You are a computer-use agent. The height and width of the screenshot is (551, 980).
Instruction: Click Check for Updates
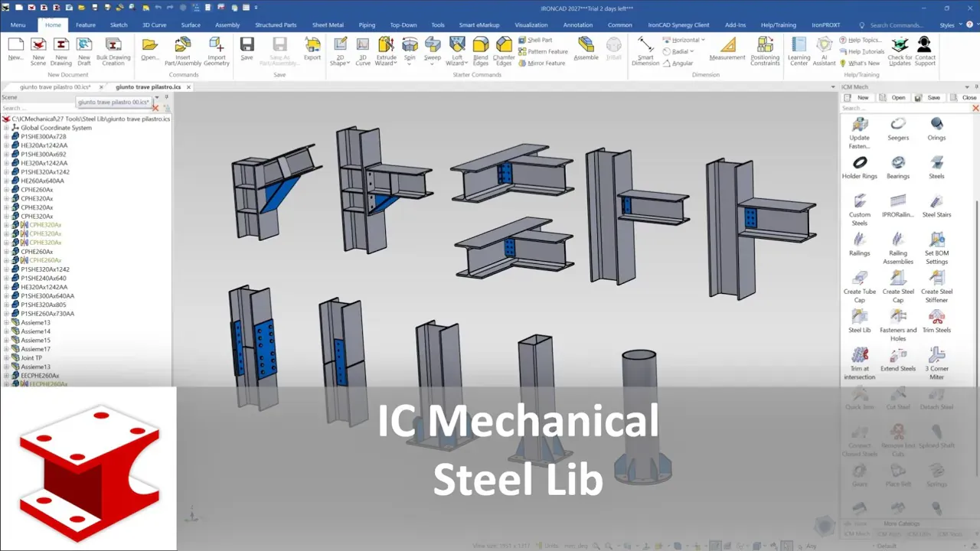900,51
